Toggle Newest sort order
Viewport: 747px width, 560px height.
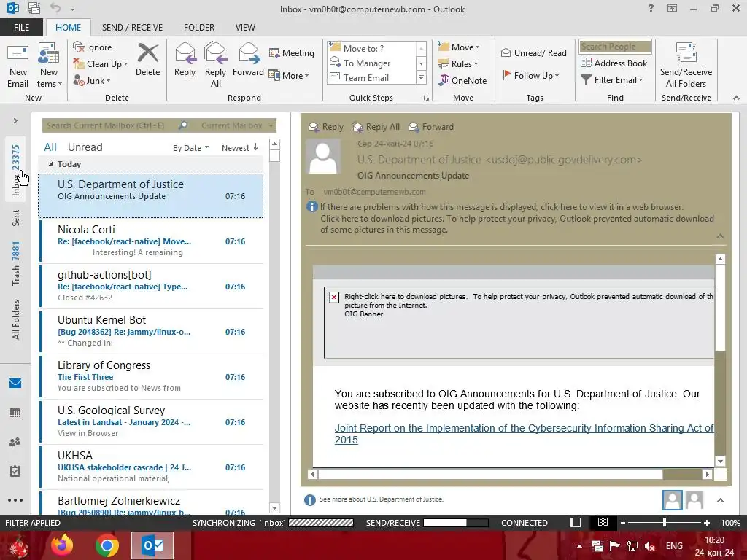click(x=239, y=148)
